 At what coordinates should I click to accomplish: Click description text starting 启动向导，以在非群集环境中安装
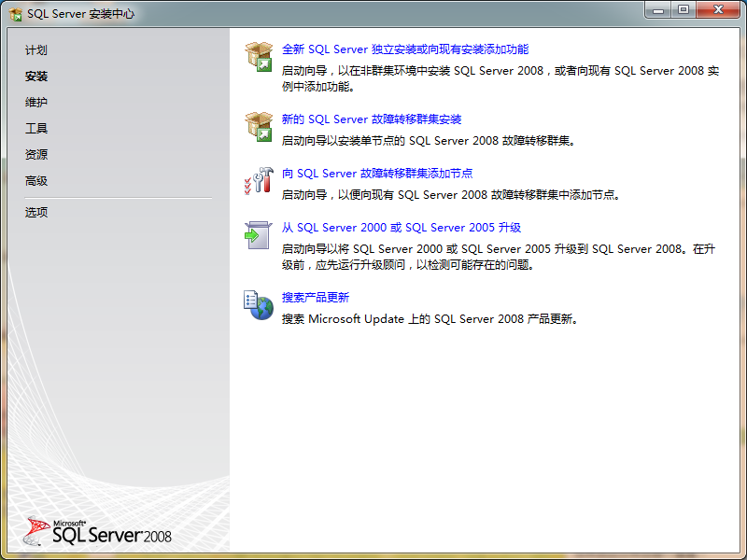click(x=500, y=78)
